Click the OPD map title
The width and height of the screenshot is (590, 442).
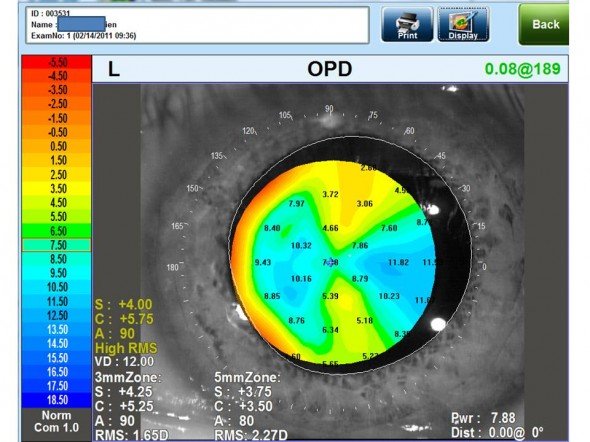[330, 69]
